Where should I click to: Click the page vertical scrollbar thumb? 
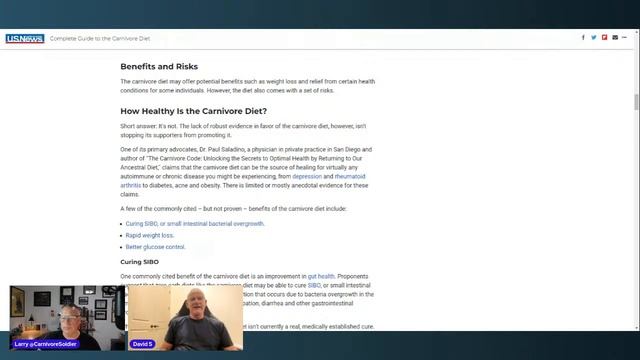point(636,102)
